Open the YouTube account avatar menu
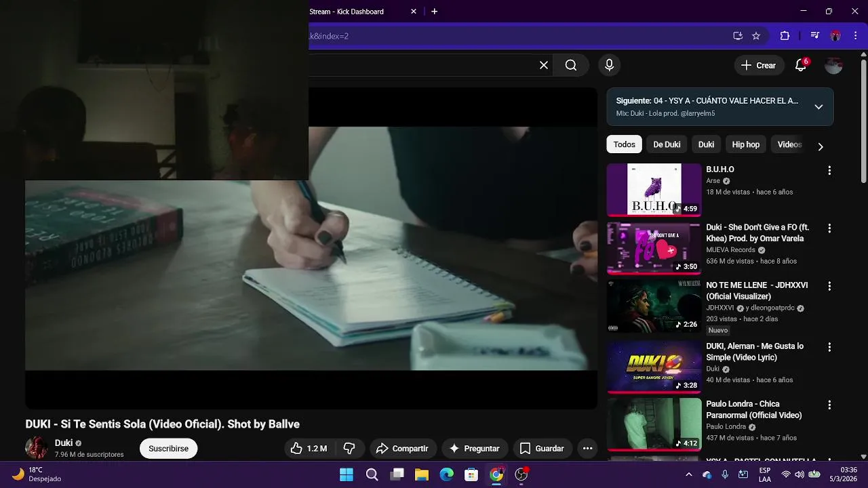 coord(833,65)
